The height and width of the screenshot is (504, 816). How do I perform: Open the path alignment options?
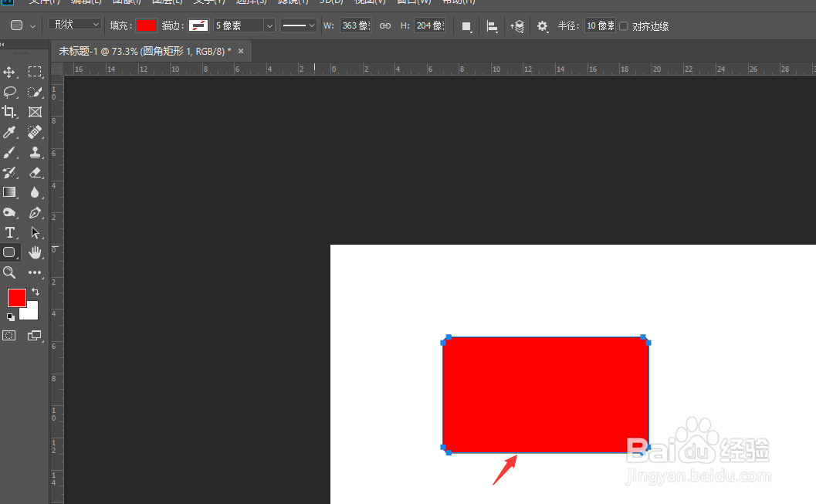pos(492,26)
